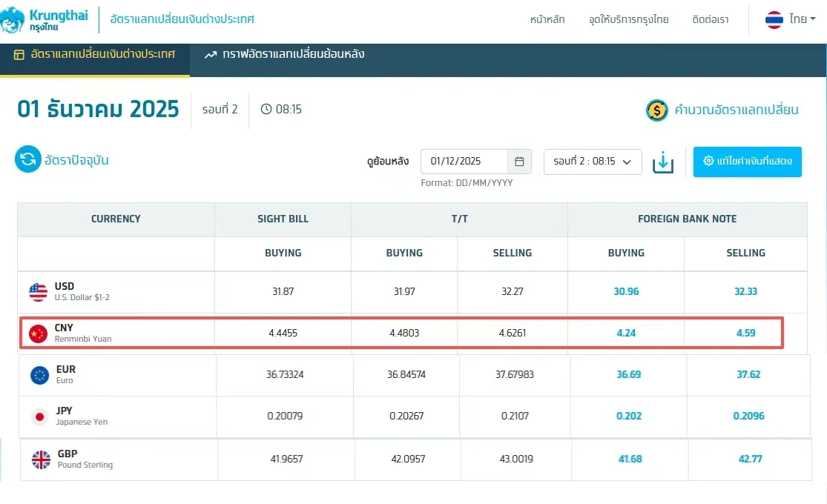The image size is (827, 504).
Task: Click GBP T/T selling value 43.0019
Action: [515, 460]
